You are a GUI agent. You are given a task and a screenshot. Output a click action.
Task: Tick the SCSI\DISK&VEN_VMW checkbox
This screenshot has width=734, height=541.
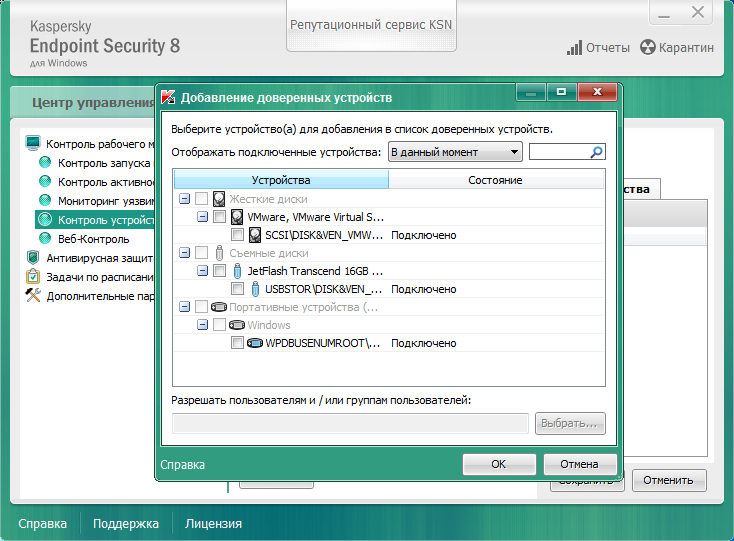(237, 235)
